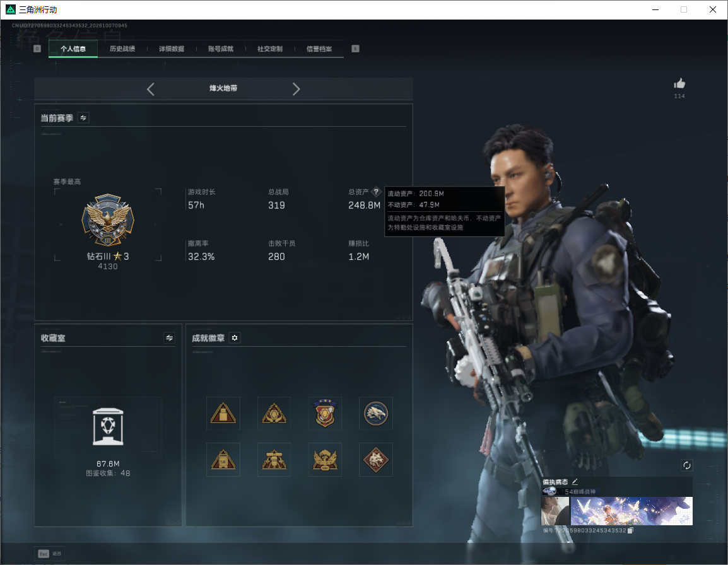Click the 280 击败干员 value
The height and width of the screenshot is (565, 728).
pos(277,257)
